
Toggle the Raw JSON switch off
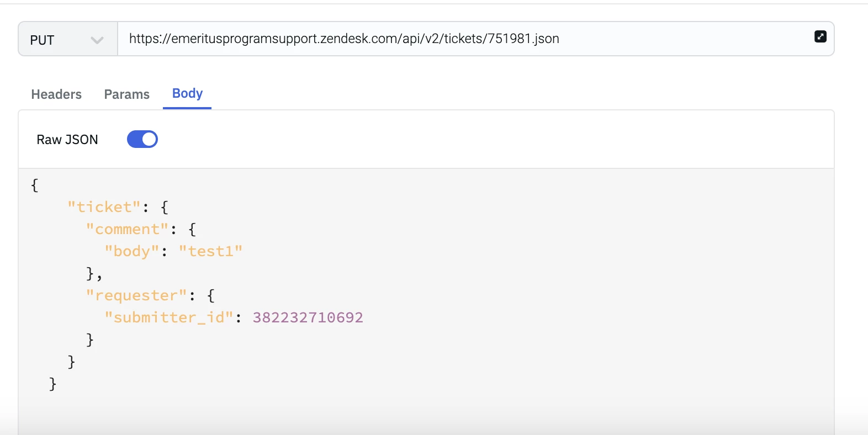tap(142, 139)
